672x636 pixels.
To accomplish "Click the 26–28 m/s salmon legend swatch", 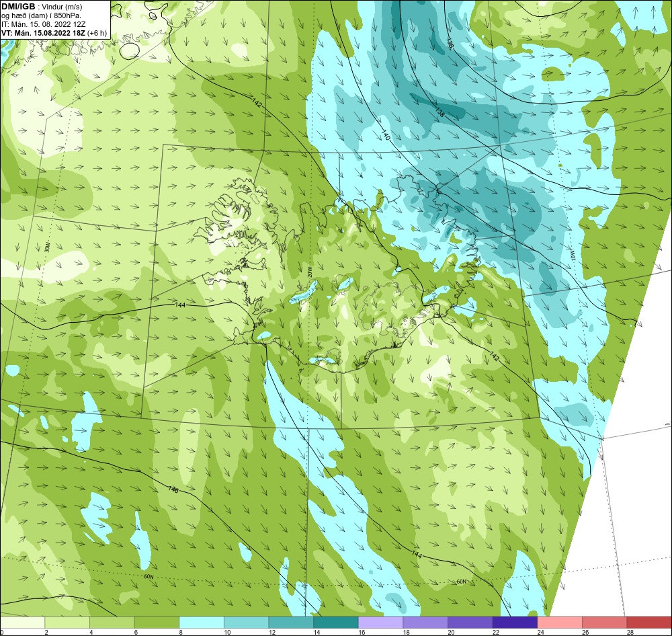I will [x=604, y=623].
